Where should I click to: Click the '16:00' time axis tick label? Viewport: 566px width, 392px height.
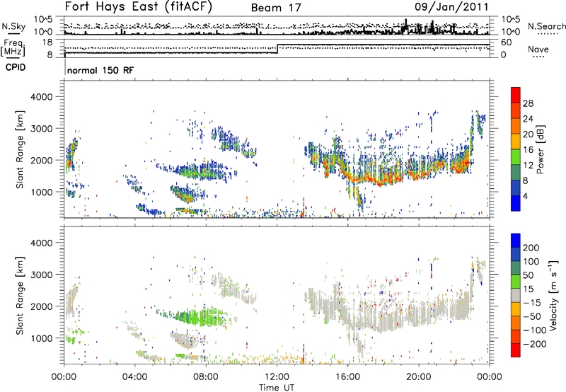click(347, 377)
